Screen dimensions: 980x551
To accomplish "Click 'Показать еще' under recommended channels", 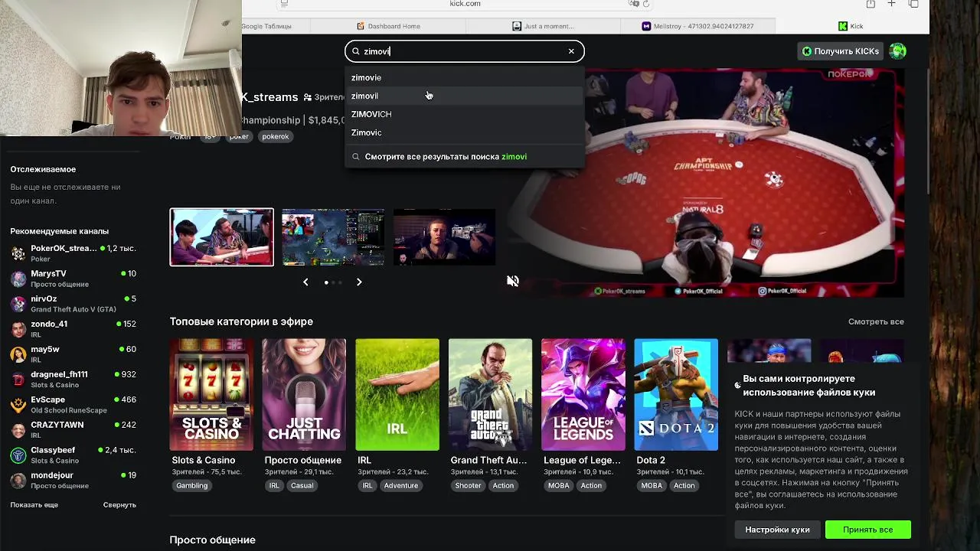I will (34, 505).
